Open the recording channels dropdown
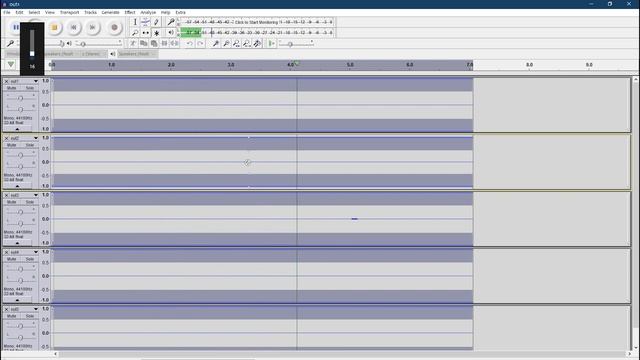The width and height of the screenshot is (640, 360). (93, 54)
